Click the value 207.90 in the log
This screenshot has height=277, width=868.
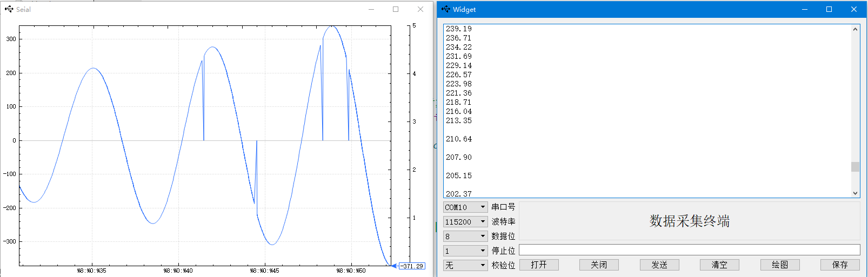pyautogui.click(x=459, y=157)
